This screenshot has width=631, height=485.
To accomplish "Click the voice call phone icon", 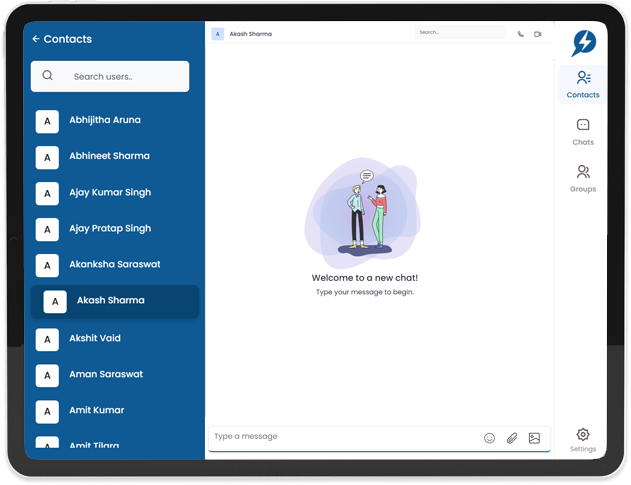I will point(520,34).
